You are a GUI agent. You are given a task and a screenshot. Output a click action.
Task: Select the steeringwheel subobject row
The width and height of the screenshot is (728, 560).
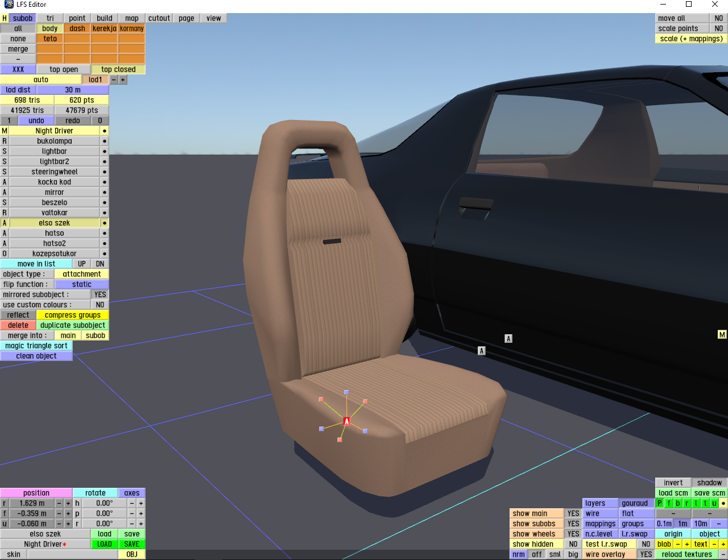pos(55,172)
